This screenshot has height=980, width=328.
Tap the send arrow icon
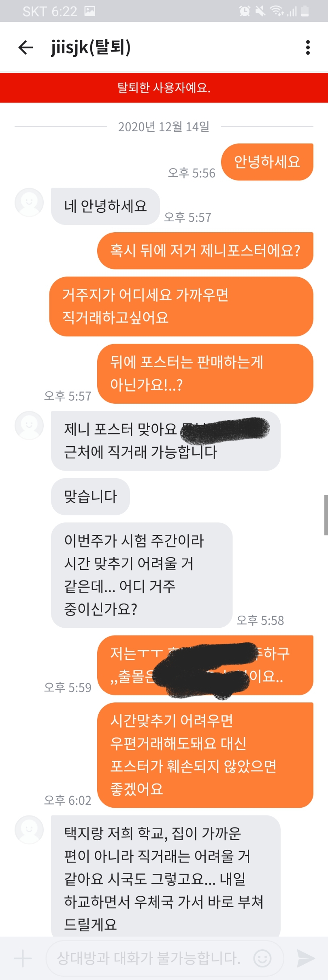(x=305, y=958)
